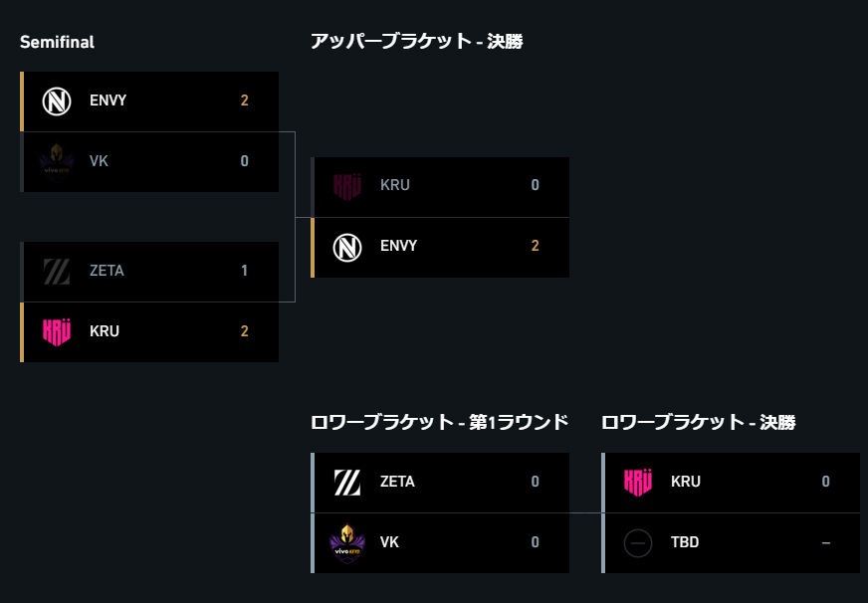Click ENVY logo in Semifinal match
The height and width of the screenshot is (603, 868).
click(57, 101)
